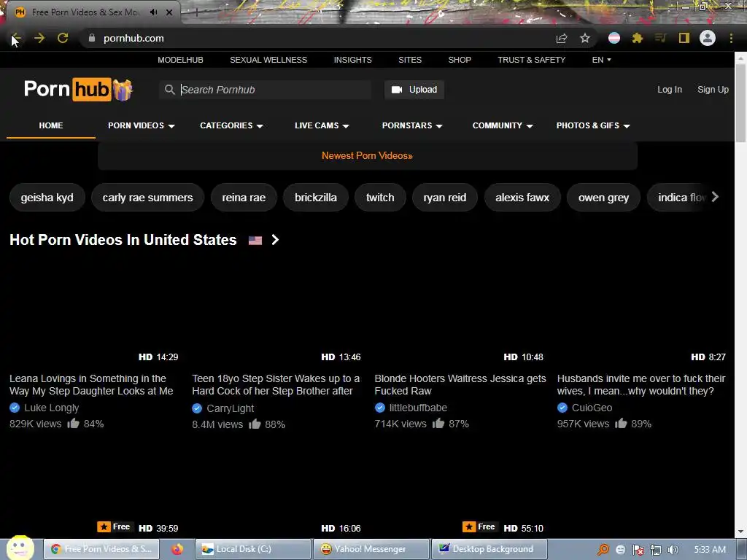
Task: Open the SHOP top menu link
Action: [460, 60]
